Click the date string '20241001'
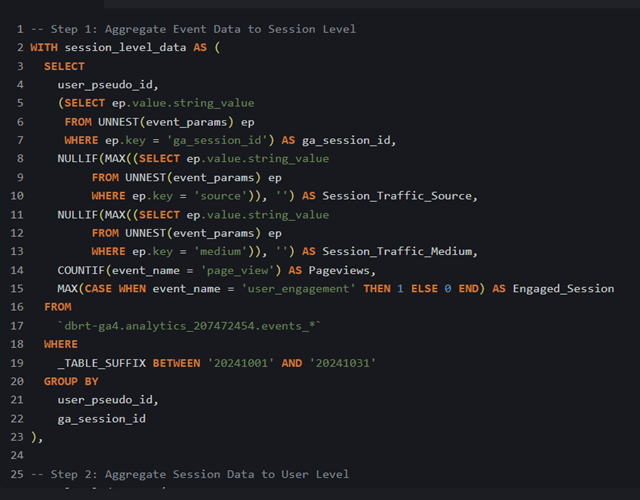Image resolution: width=640 pixels, height=500 pixels. pos(241,363)
